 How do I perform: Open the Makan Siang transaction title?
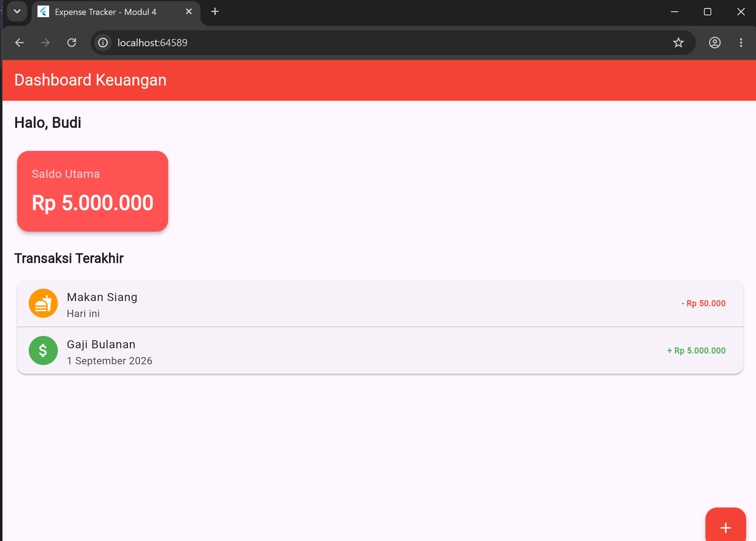coord(102,297)
